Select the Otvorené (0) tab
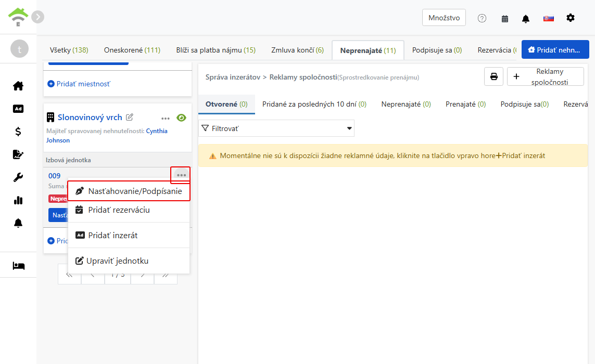The height and width of the screenshot is (364, 595). pyautogui.click(x=226, y=104)
